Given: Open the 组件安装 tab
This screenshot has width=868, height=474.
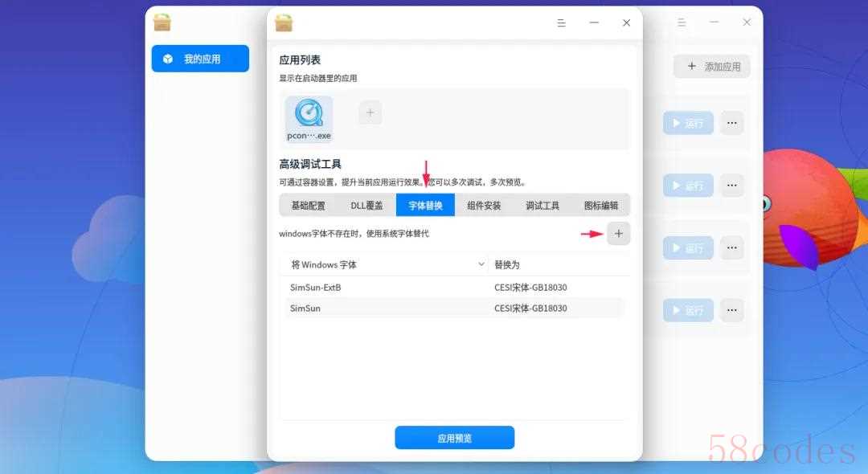Looking at the screenshot, I should point(484,206).
